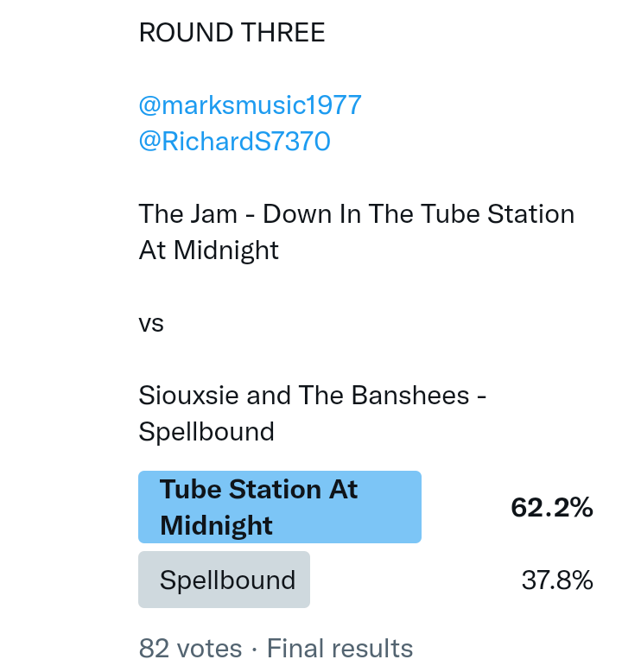Click bold "Midnight" in the poll option
The height and width of the screenshot is (672, 622).
(x=216, y=525)
